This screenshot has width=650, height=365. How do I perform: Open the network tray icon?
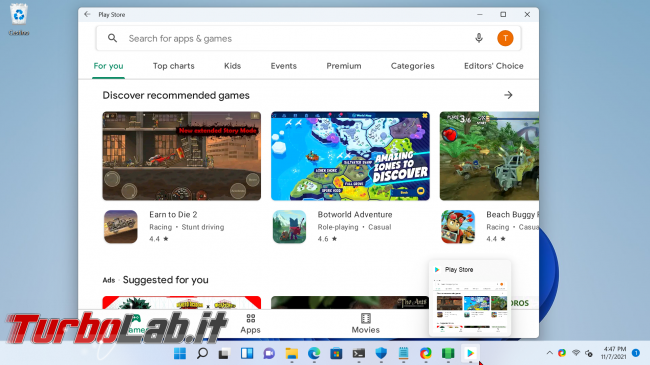coord(576,353)
